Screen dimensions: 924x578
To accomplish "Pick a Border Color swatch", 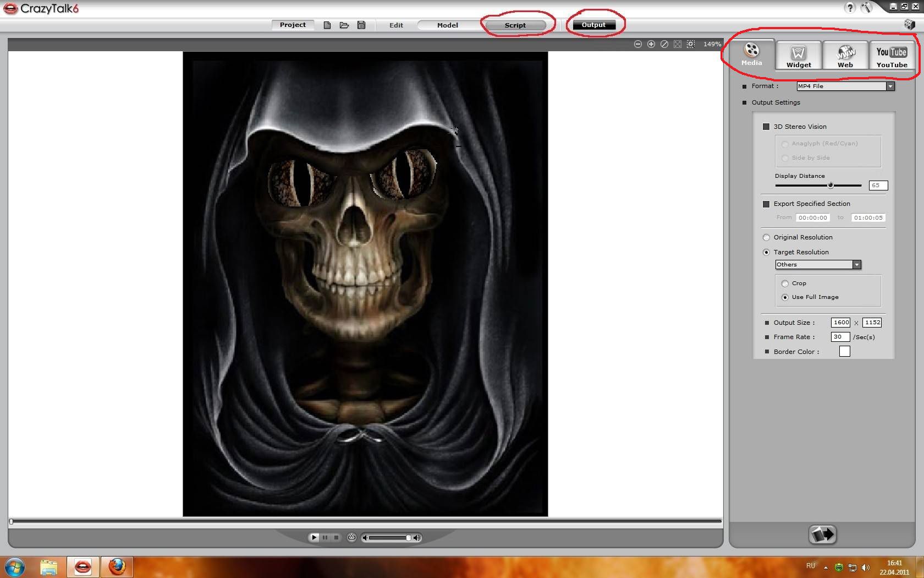I will pos(845,351).
